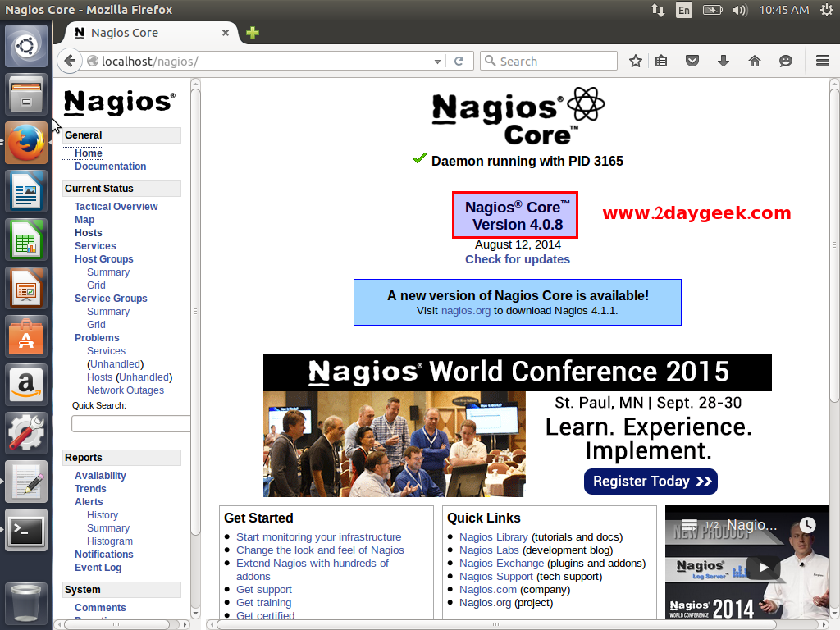Open the Trends report link

click(x=90, y=489)
